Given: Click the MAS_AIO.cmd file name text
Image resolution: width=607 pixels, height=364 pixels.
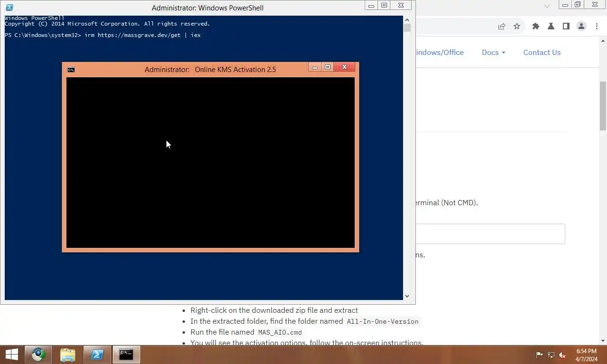Looking at the screenshot, I should (x=280, y=333).
